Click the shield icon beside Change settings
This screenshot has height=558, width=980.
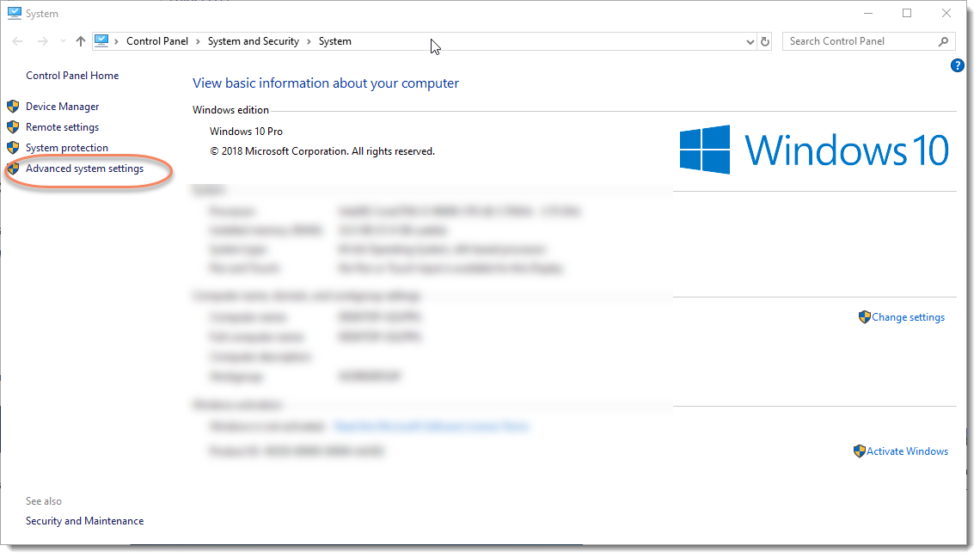864,316
